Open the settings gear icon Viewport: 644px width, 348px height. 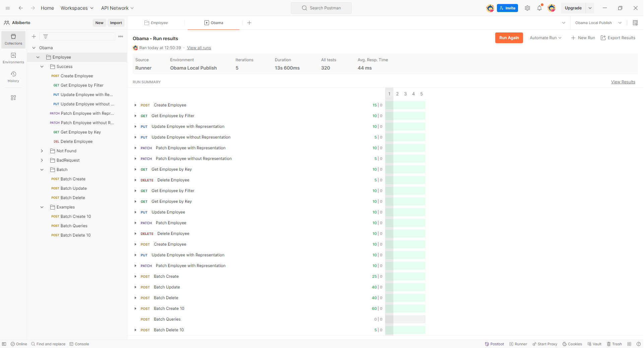pyautogui.click(x=527, y=8)
